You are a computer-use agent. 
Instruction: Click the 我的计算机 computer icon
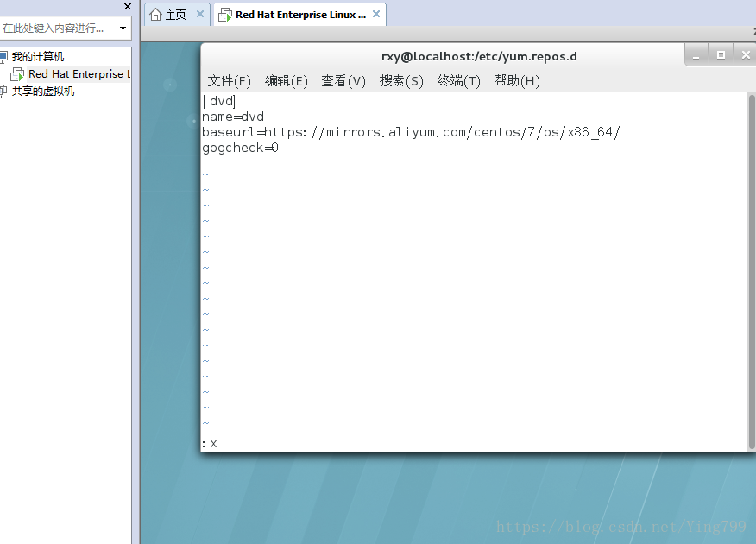[x=3, y=57]
